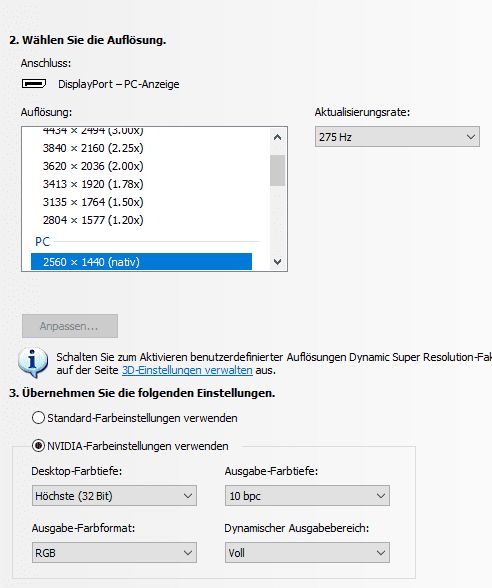
Task: Choose 3620 × 2036 (2.00x) resolution
Action: [141, 166]
